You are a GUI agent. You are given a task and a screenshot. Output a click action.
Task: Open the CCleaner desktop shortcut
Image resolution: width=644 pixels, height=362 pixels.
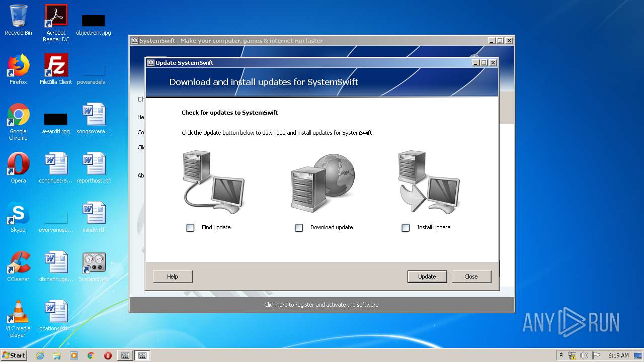tap(18, 266)
